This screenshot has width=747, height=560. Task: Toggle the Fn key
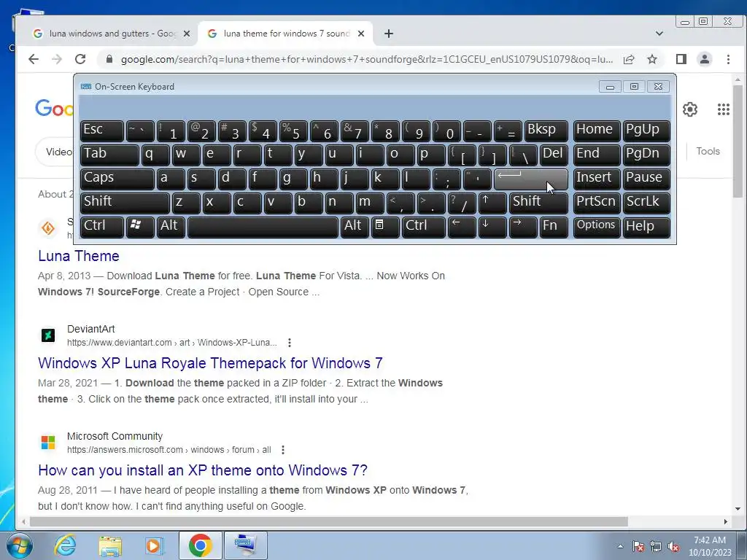pos(554,227)
